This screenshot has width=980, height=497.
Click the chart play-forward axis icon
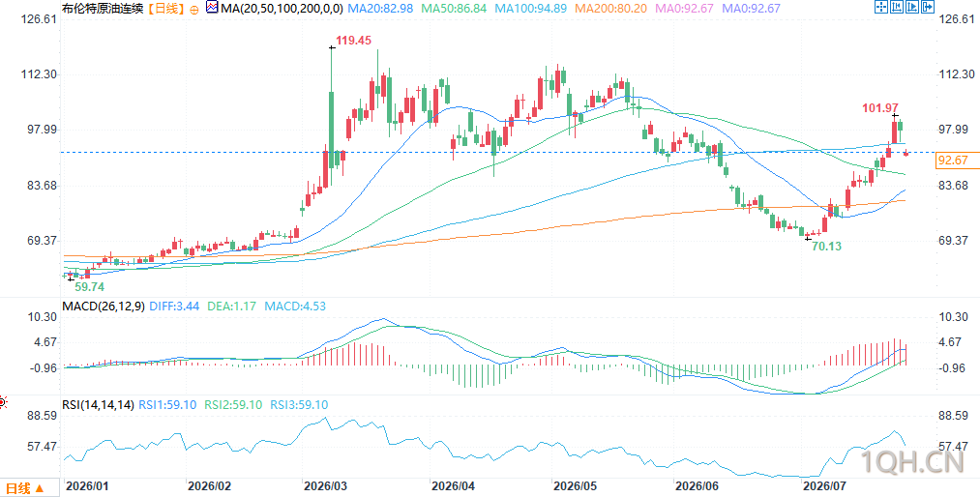pyautogui.click(x=912, y=7)
